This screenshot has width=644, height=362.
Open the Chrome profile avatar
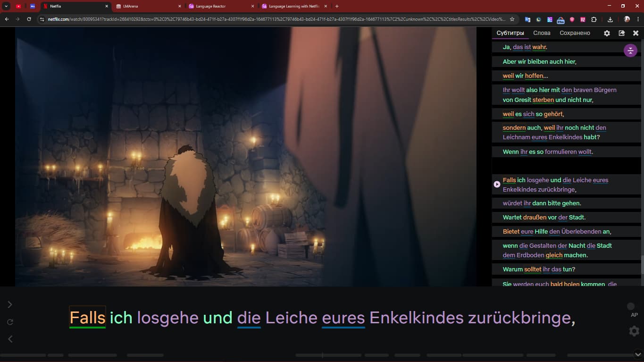tap(627, 19)
